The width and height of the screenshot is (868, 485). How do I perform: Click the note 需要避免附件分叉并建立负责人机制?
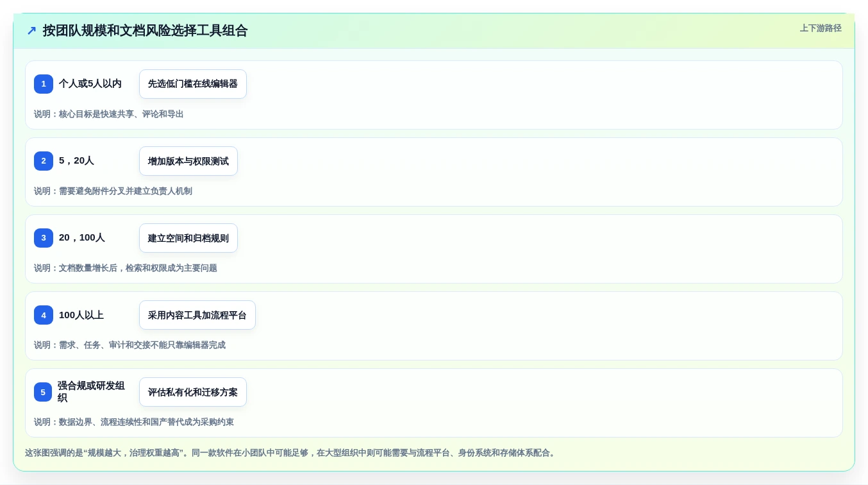(113, 191)
